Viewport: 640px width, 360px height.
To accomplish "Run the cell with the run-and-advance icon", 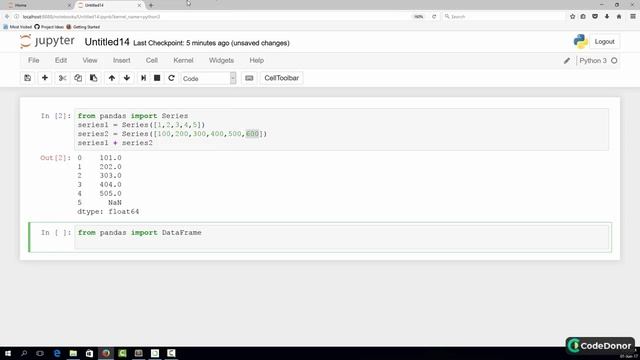I will tap(143, 78).
